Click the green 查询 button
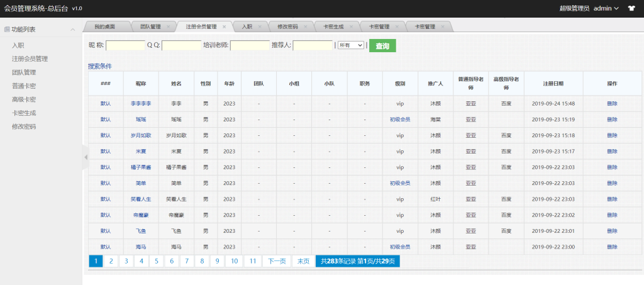 tap(382, 45)
